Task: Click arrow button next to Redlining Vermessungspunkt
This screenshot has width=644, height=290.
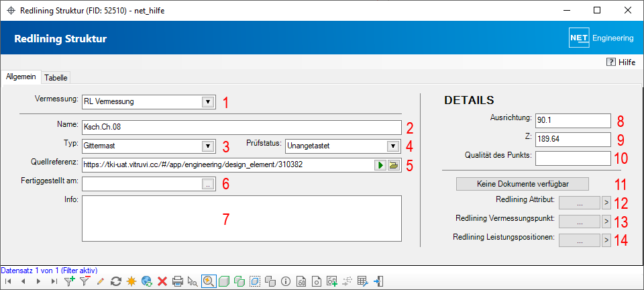Action: pos(606,222)
